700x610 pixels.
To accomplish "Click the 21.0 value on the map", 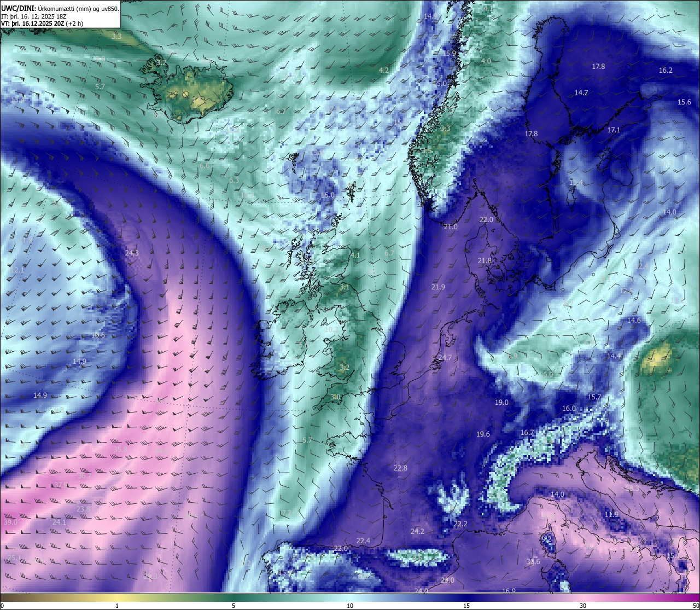I will click(x=451, y=226).
